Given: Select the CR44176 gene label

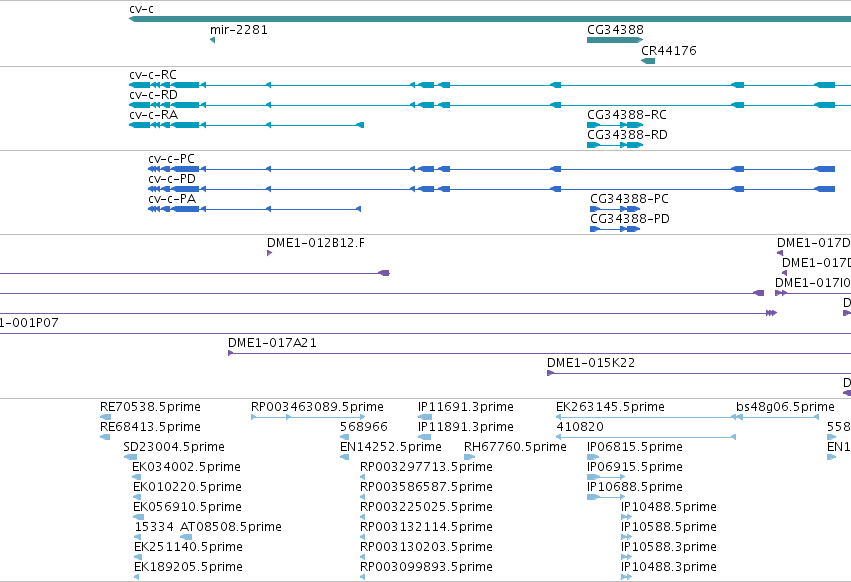Looking at the screenshot, I should pos(669,50).
